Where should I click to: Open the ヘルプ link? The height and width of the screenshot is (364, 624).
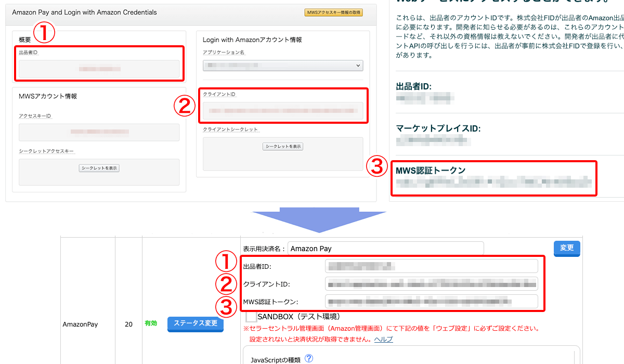coord(384,339)
